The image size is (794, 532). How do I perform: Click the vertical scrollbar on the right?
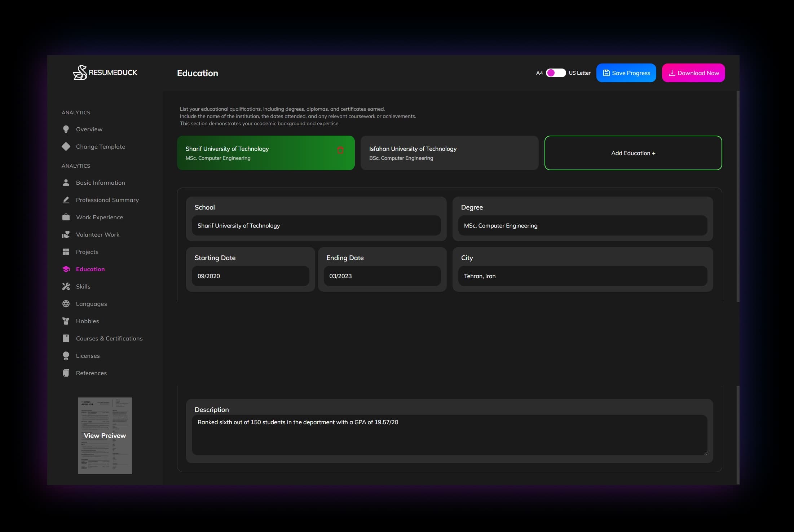tap(738, 197)
